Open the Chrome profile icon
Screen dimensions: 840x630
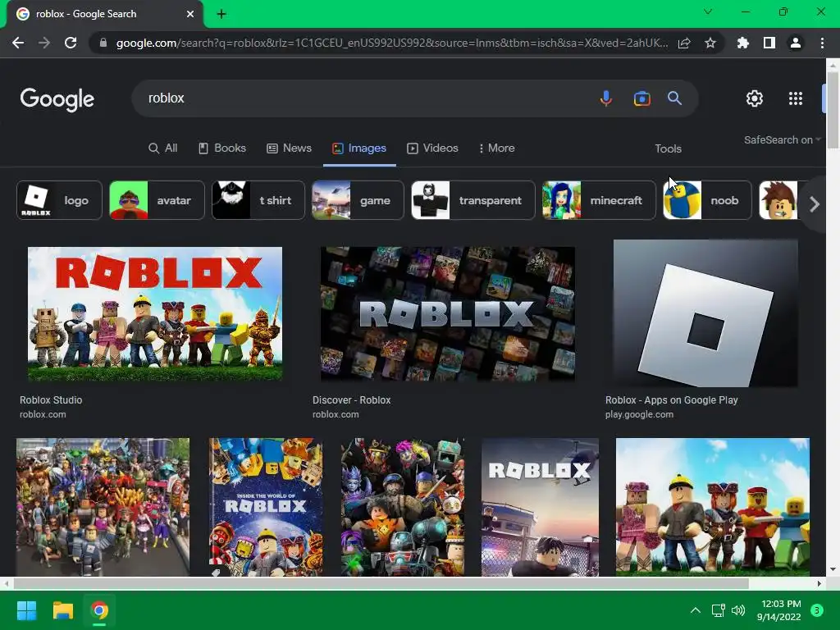796,43
